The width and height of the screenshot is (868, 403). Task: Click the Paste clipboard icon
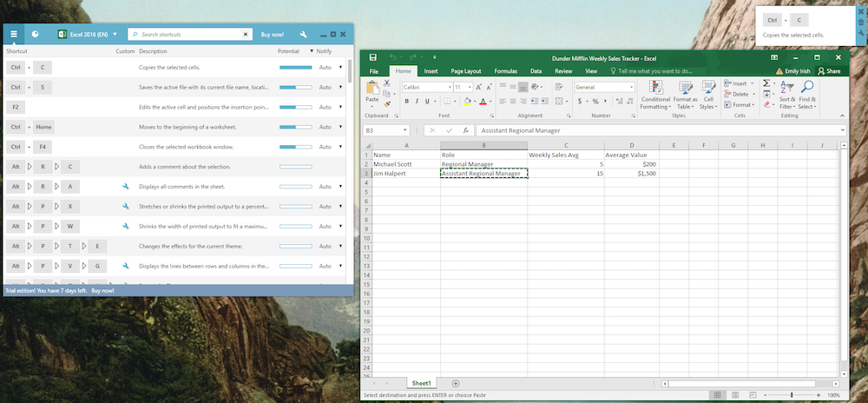coord(372,87)
